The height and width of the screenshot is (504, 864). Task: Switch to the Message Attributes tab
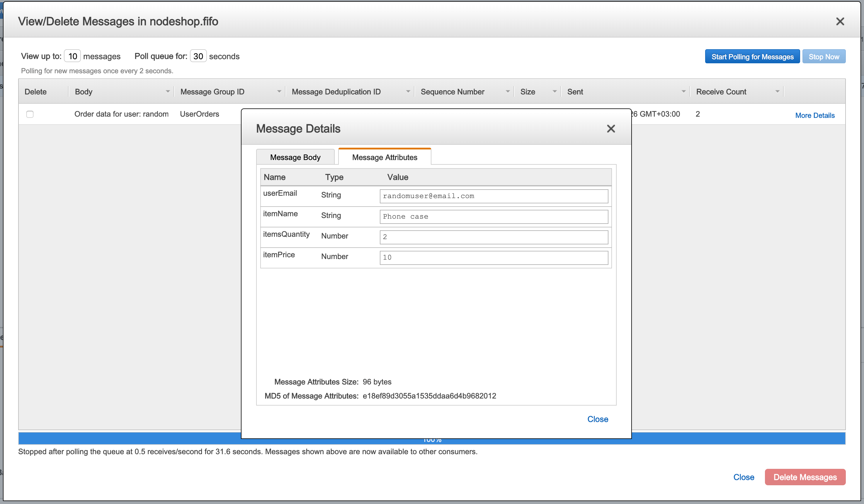385,157
